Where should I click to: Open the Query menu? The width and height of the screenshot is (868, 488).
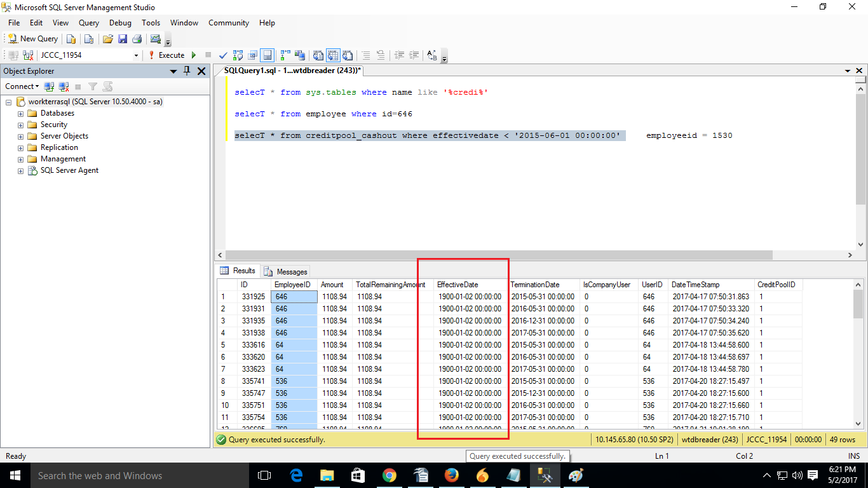click(89, 23)
